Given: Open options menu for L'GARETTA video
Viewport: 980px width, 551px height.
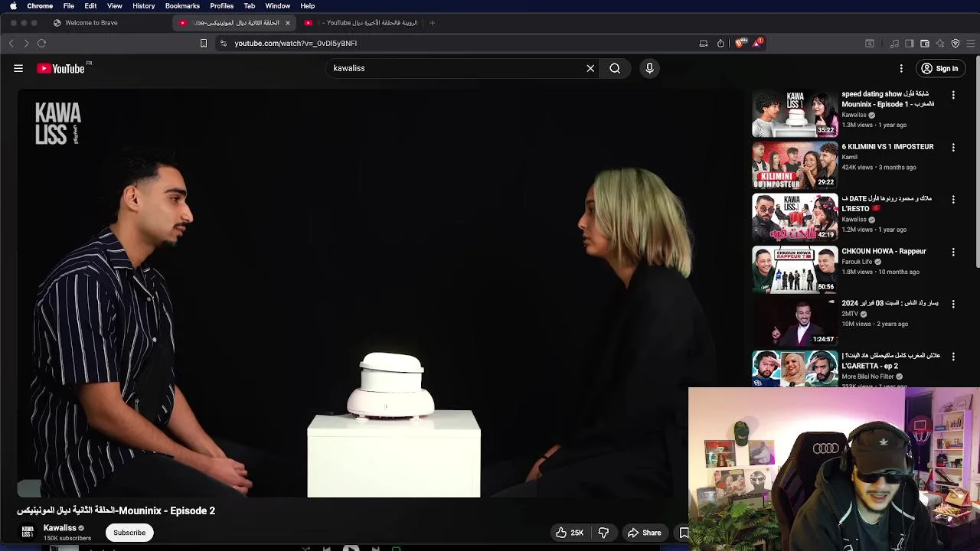Looking at the screenshot, I should pyautogui.click(x=953, y=356).
